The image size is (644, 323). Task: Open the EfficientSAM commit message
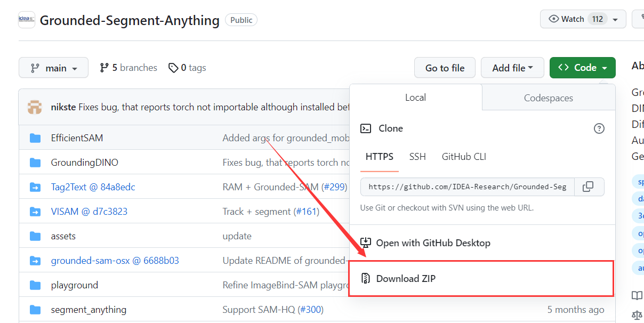(x=286, y=138)
